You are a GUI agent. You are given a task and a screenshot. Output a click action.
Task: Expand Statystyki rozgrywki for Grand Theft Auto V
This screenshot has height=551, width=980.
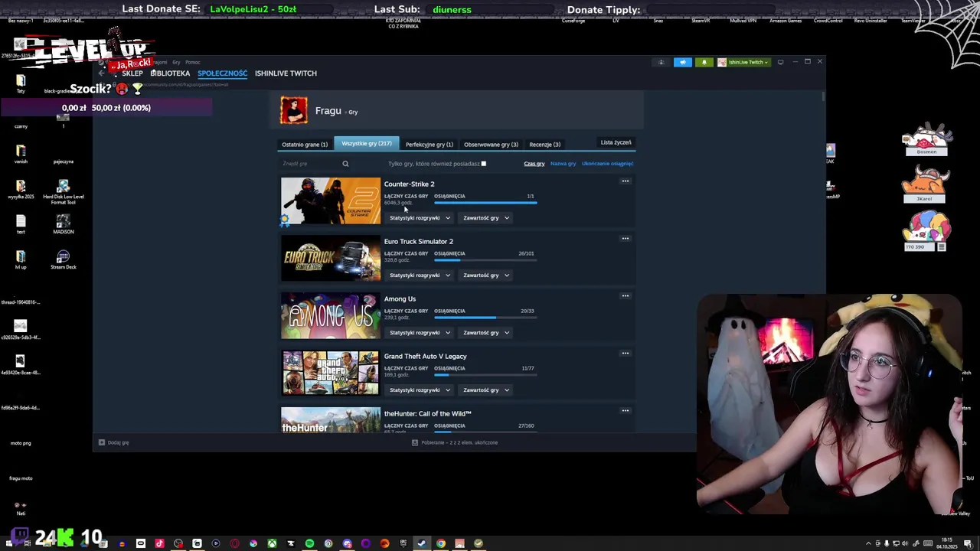(420, 390)
